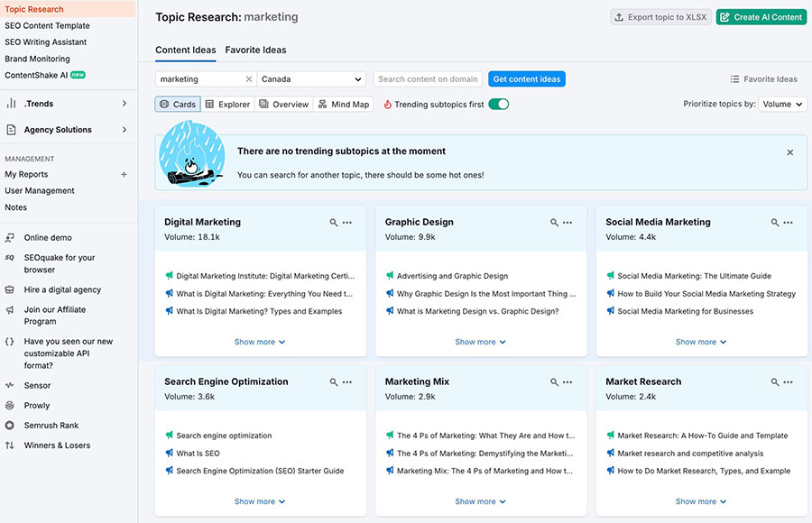Viewport: 812px width, 523px height.
Task: Select the Cards view
Action: [178, 104]
